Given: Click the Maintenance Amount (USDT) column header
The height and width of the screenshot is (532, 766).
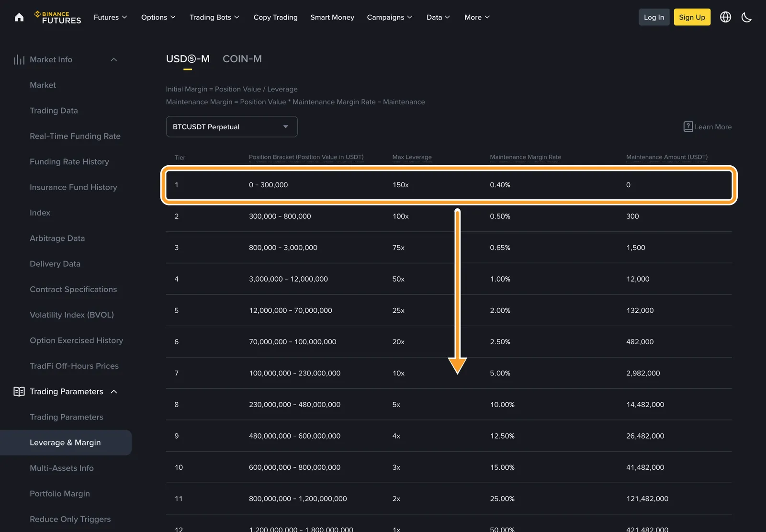Looking at the screenshot, I should (x=667, y=157).
